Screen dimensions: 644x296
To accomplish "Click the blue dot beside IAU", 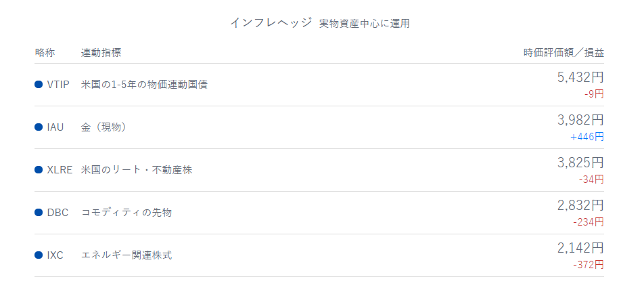I will click(x=39, y=127).
